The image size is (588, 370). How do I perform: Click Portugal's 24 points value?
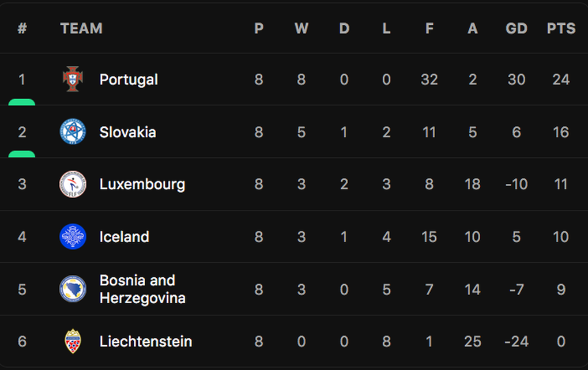[x=561, y=80]
